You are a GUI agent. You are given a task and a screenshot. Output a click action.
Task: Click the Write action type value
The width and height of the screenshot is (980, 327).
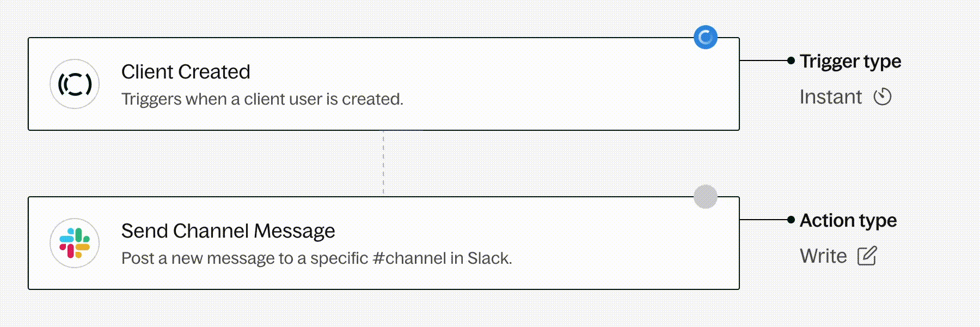pyautogui.click(x=823, y=256)
